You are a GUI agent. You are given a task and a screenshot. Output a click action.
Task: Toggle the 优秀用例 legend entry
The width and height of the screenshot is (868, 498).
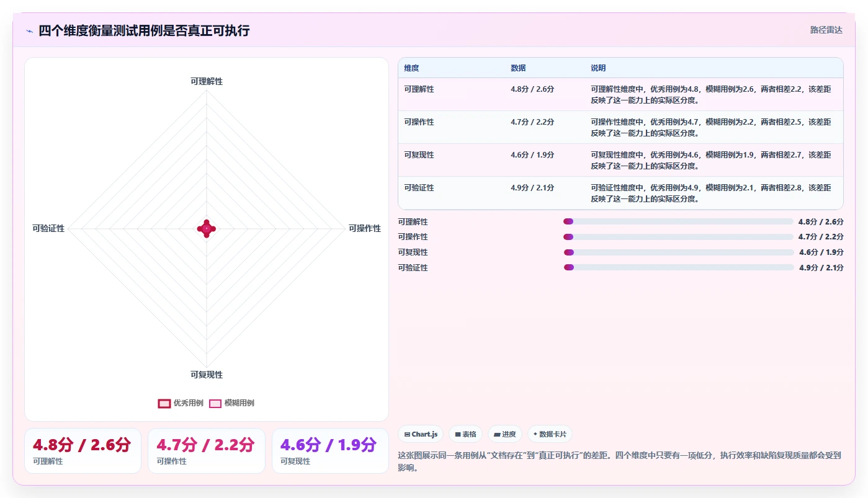pos(181,403)
